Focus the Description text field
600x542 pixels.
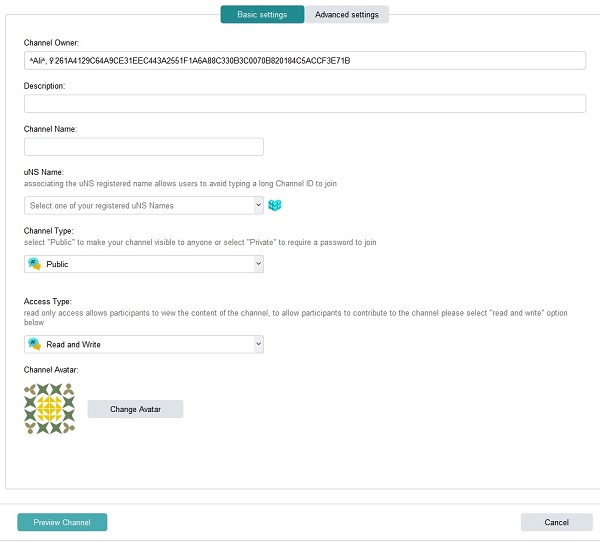point(305,103)
